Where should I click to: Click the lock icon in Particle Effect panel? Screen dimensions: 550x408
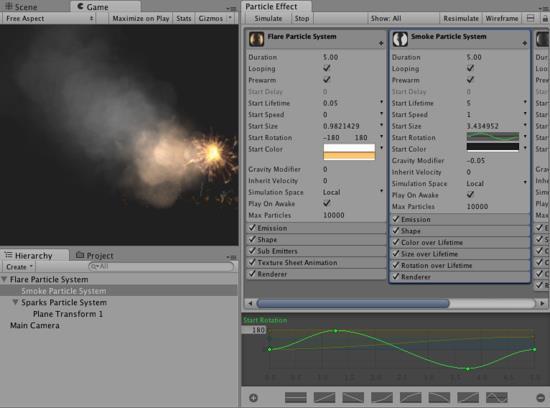point(545,18)
